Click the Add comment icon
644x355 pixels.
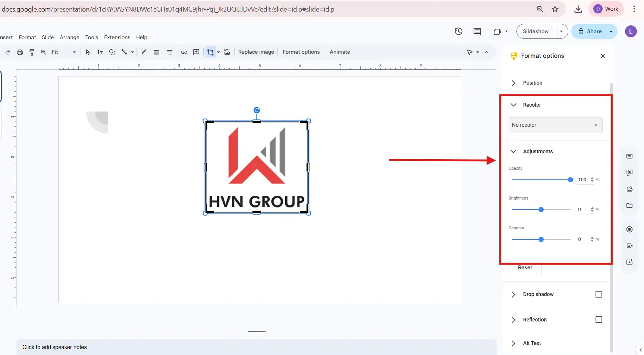click(x=196, y=52)
